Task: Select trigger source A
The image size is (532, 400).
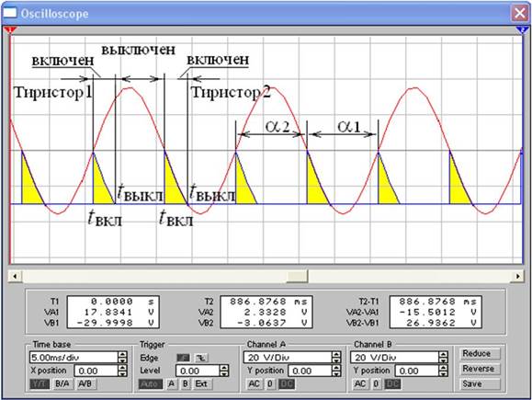Action: 172,384
